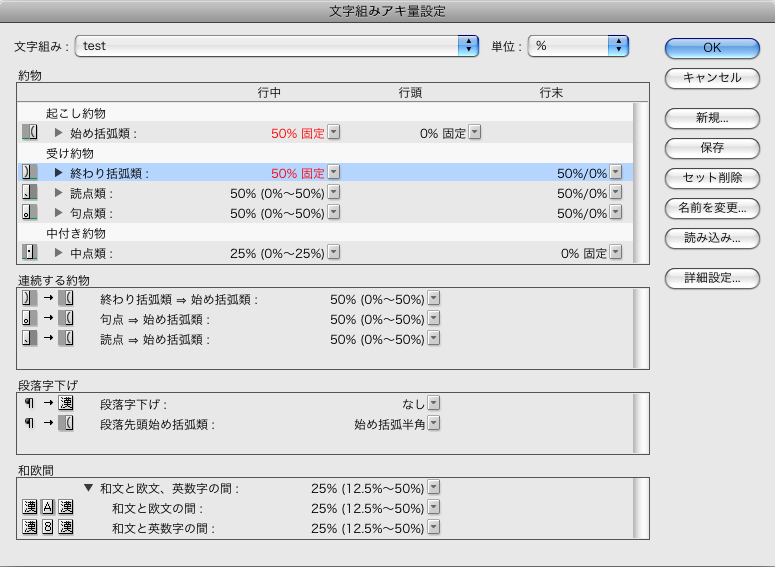Click the last 漢 icon in 和文と英数字の間 row
This screenshot has width=775, height=567.
point(66,527)
